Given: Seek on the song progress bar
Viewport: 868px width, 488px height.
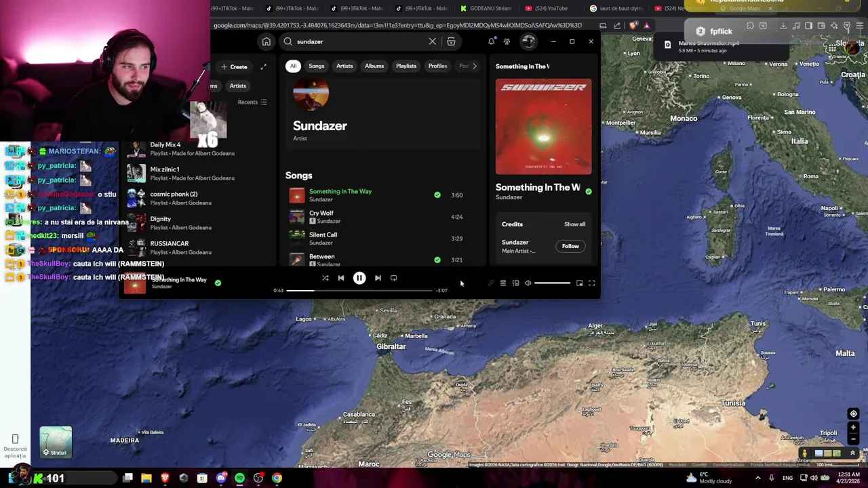Looking at the screenshot, I should [x=359, y=290].
